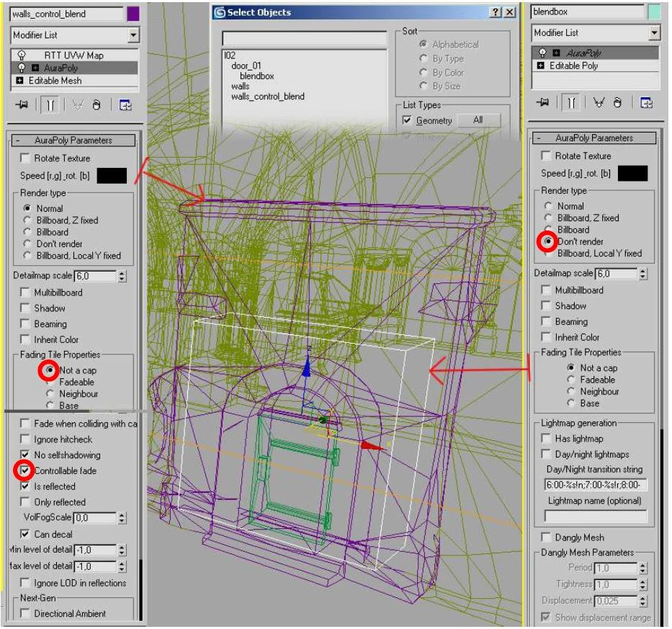Screen dimensions: 672x629
Task: Click the Select Objects name search field
Action: [305, 39]
